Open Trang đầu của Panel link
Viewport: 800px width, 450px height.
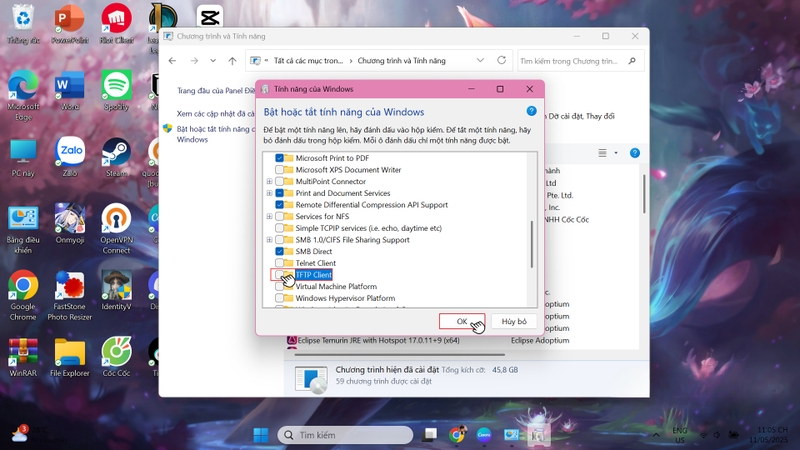point(216,90)
